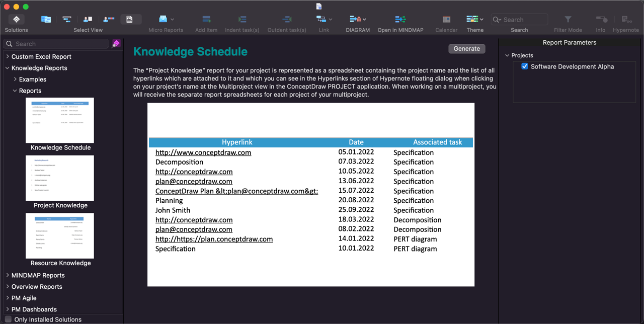Viewport: 644px width, 324px height.
Task: Collapse the Reports subfolder
Action: pyautogui.click(x=15, y=91)
